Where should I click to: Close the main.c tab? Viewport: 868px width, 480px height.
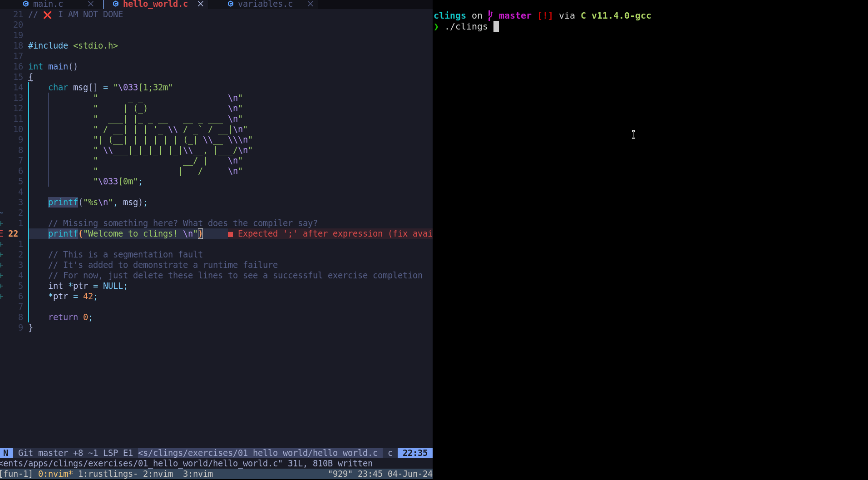(x=91, y=4)
